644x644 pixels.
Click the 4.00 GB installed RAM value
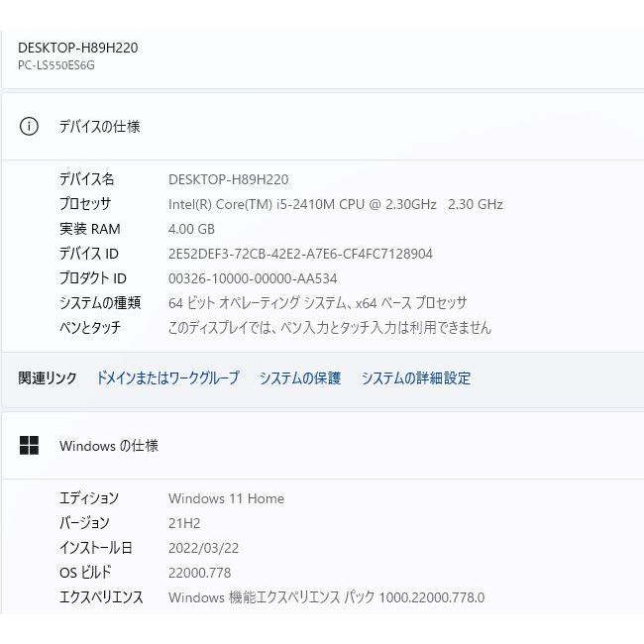[x=191, y=229]
